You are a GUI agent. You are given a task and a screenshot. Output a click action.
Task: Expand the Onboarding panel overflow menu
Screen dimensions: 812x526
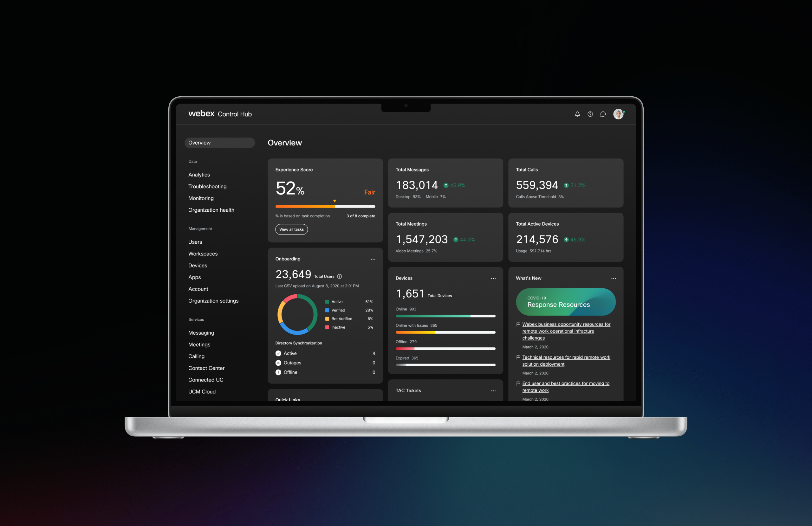[373, 259]
